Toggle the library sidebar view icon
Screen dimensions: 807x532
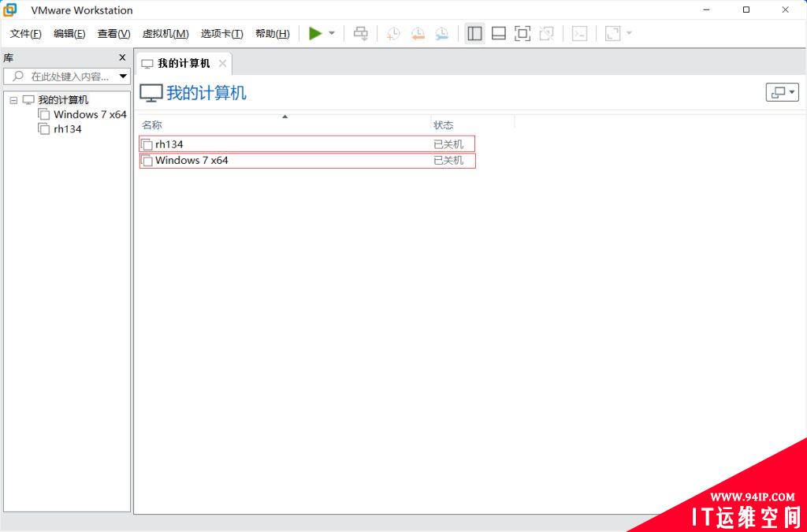click(x=474, y=33)
